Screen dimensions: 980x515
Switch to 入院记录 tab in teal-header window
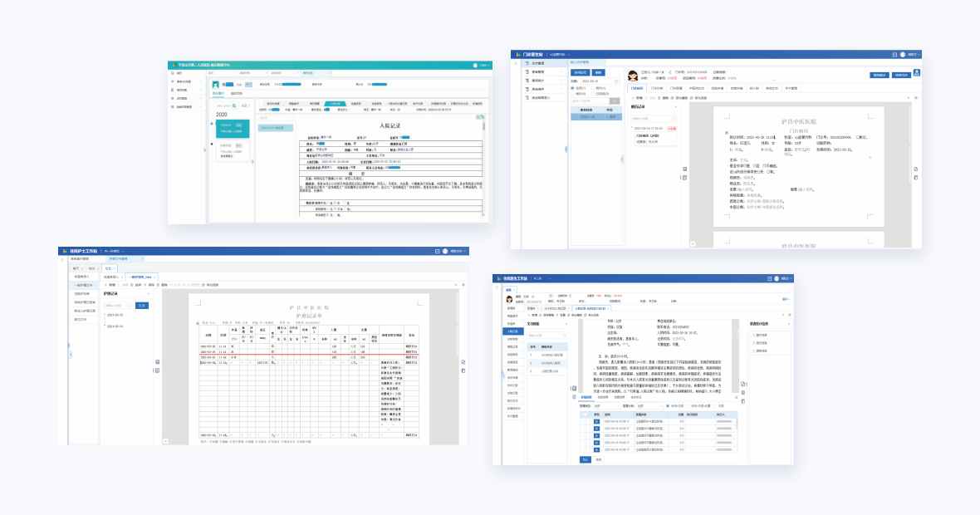tap(335, 103)
